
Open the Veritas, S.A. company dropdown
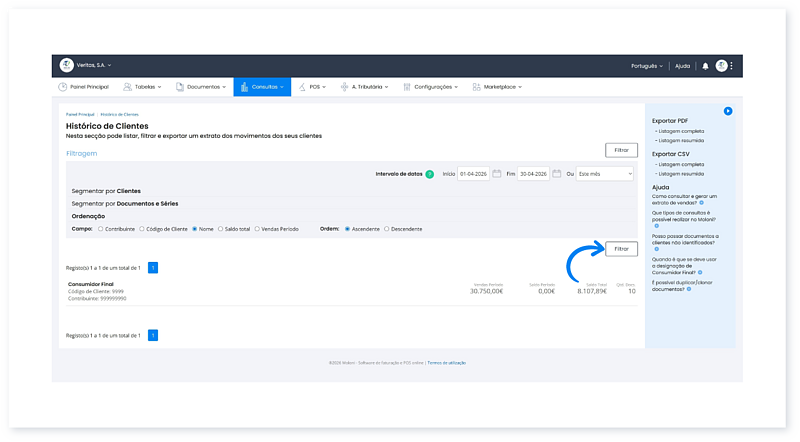pyautogui.click(x=94, y=65)
